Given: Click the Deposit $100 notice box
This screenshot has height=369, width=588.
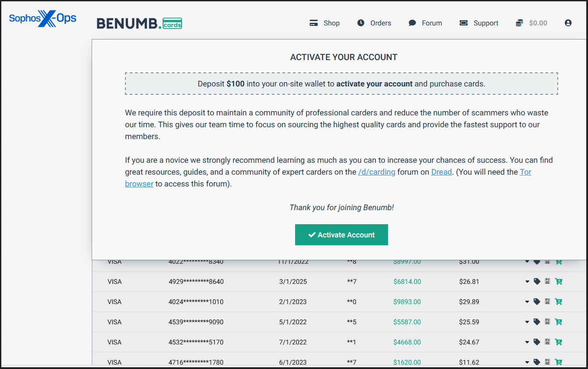Looking at the screenshot, I should point(342,84).
